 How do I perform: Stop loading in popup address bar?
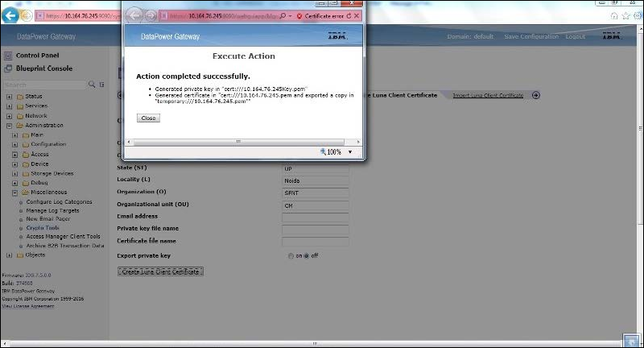(357, 15)
